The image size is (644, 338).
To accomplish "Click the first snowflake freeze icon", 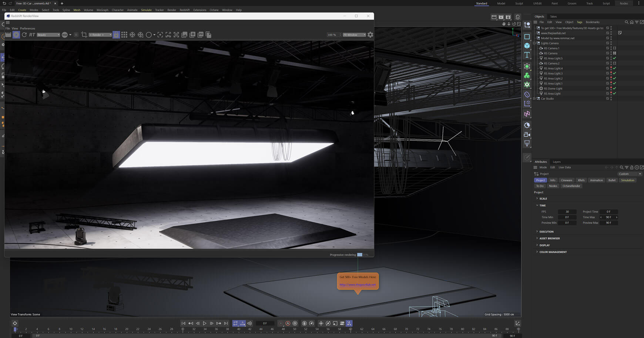I will 133,35.
